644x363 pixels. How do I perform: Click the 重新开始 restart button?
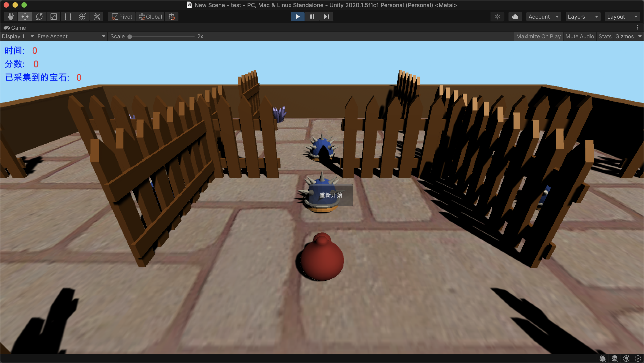[330, 195]
